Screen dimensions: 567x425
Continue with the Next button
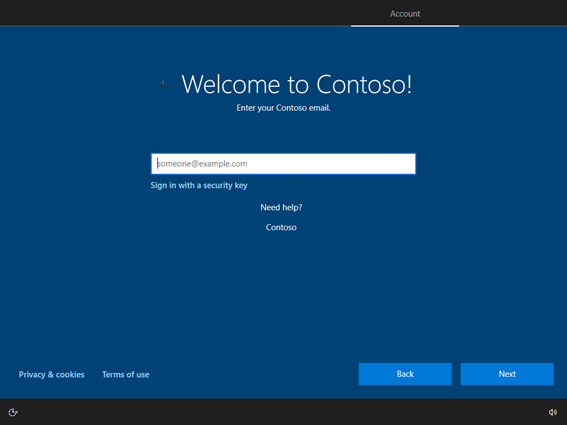click(507, 374)
